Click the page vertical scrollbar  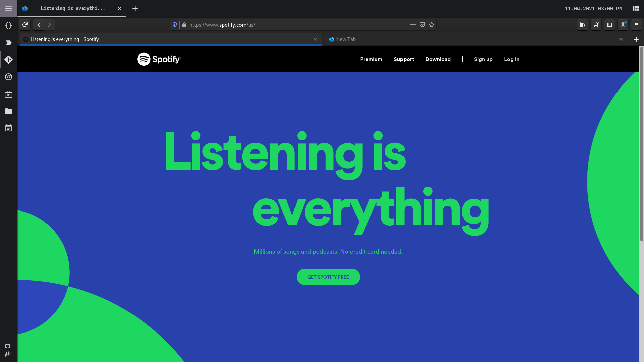pyautogui.click(x=641, y=144)
